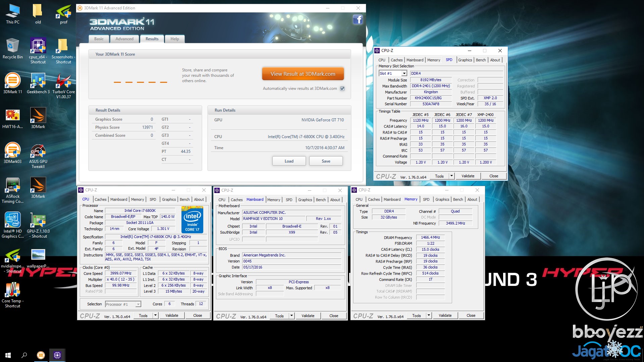Open HWT16-A... desktop icon
Image resolution: width=644 pixels, height=362 pixels.
(13, 119)
